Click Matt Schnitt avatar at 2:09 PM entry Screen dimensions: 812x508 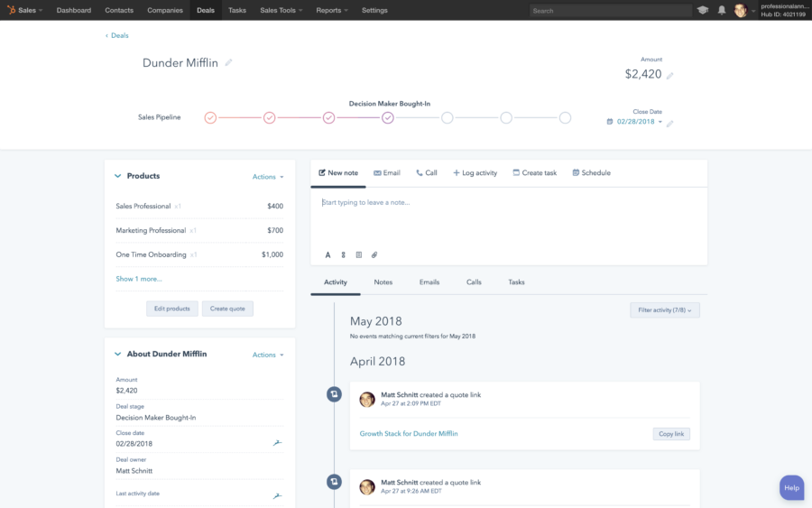tap(367, 399)
